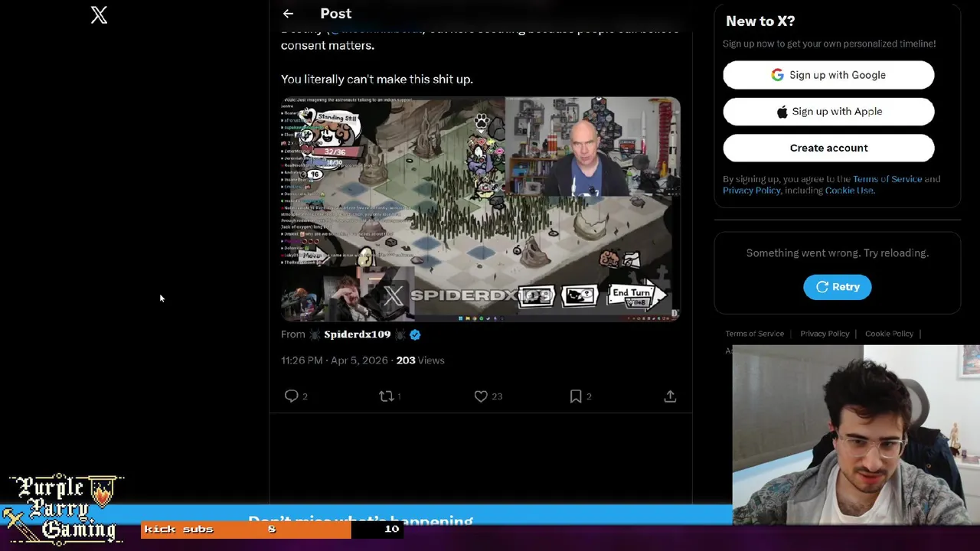This screenshot has width=980, height=551.
Task: Open footer Cookie Policy link
Action: [x=889, y=334]
